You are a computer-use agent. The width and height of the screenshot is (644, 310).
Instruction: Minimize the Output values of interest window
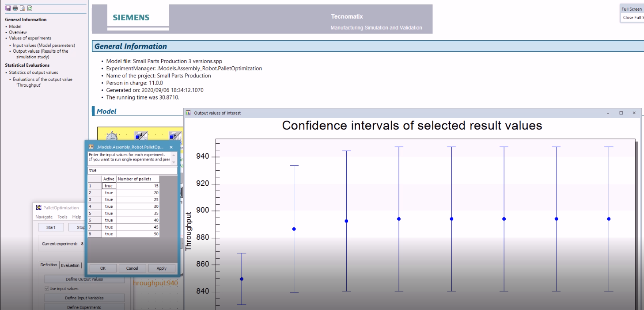[x=608, y=113]
